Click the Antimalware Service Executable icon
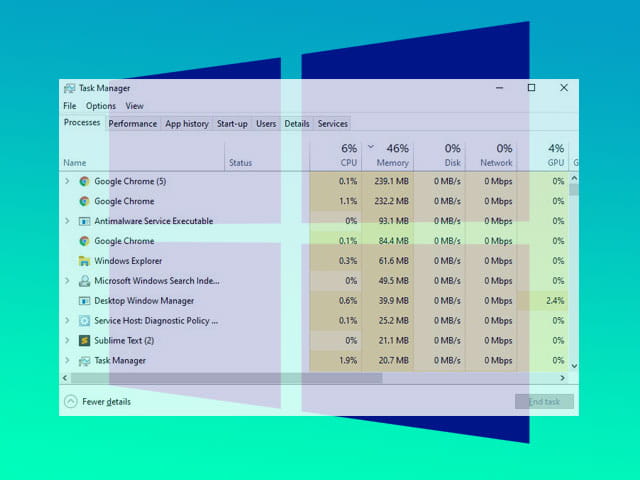This screenshot has height=480, width=640. point(84,221)
